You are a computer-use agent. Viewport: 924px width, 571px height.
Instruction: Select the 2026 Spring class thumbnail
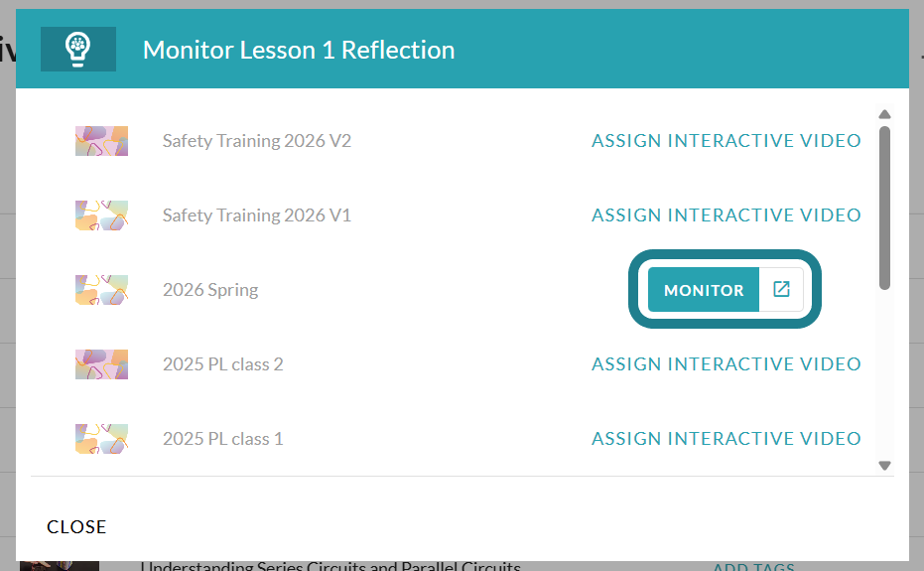[101, 290]
